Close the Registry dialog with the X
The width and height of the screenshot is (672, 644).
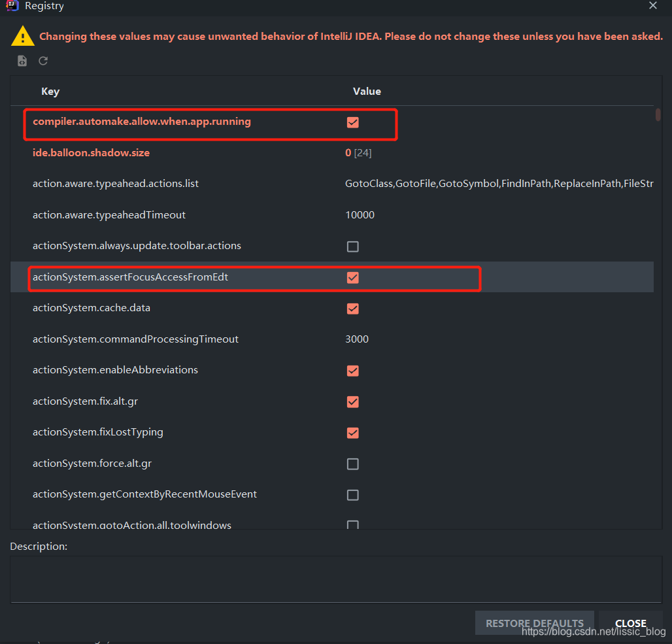tap(652, 6)
